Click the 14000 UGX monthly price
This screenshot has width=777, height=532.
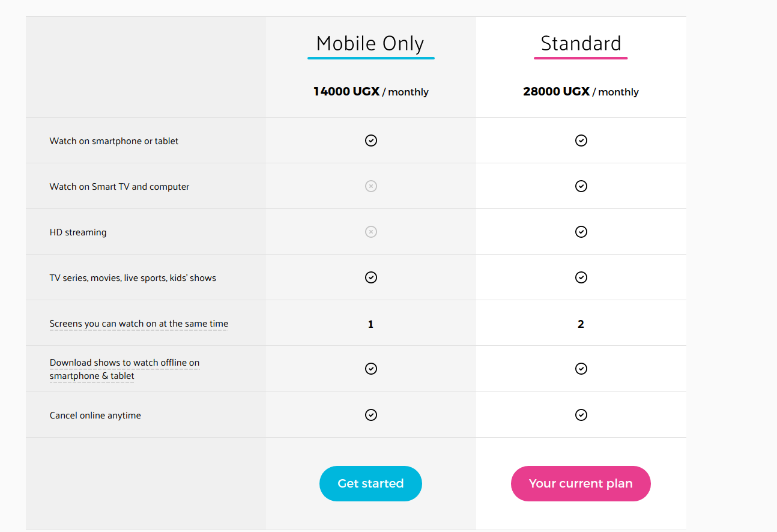pyautogui.click(x=371, y=92)
